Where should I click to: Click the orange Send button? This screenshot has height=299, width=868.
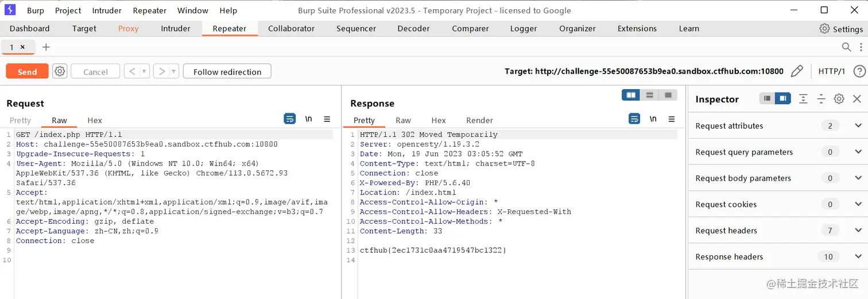tap(27, 71)
